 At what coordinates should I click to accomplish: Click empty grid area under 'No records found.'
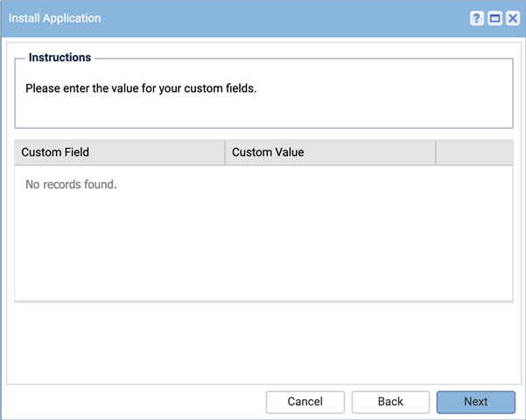coord(263,247)
